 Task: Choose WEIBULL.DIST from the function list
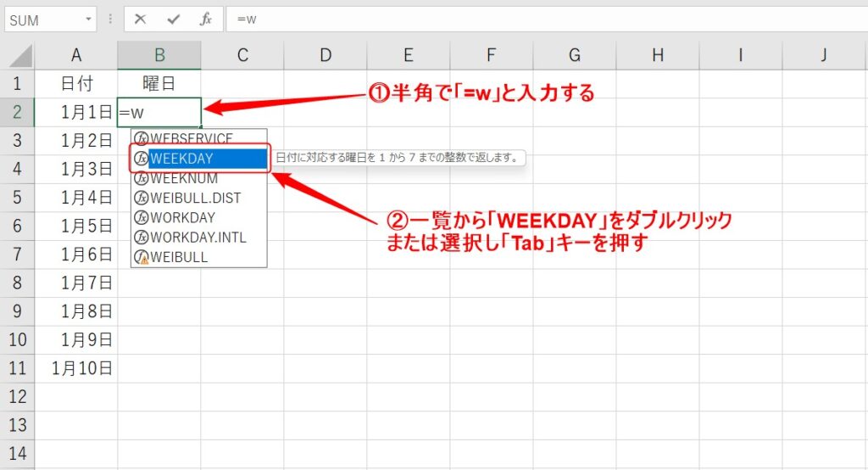pyautogui.click(x=198, y=198)
